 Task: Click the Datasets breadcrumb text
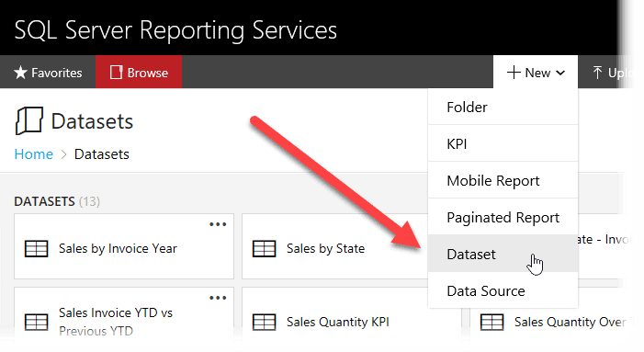click(101, 154)
